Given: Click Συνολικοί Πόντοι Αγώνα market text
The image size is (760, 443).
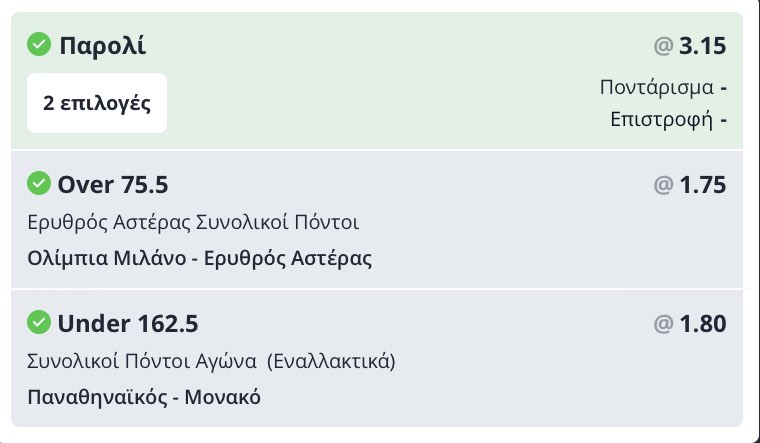Looking at the screenshot, I should 142,362.
